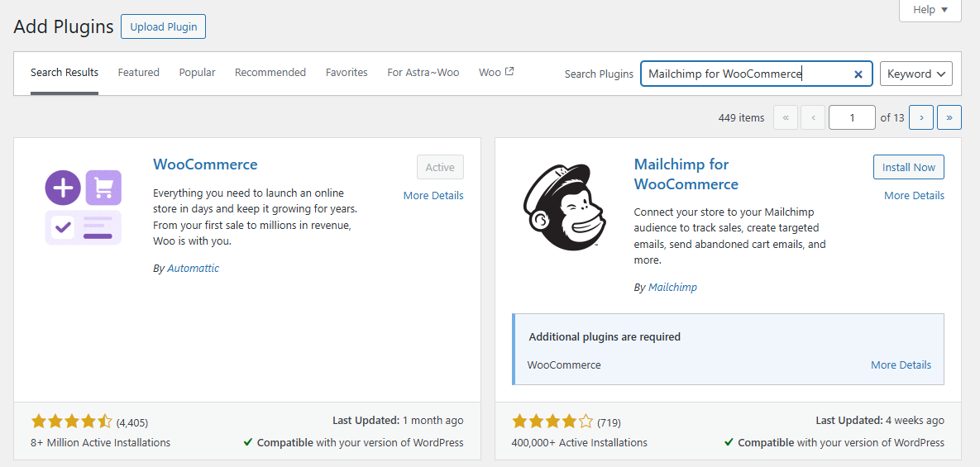Clear the plugin search field with the X icon
The image size is (980, 467).
pos(858,74)
